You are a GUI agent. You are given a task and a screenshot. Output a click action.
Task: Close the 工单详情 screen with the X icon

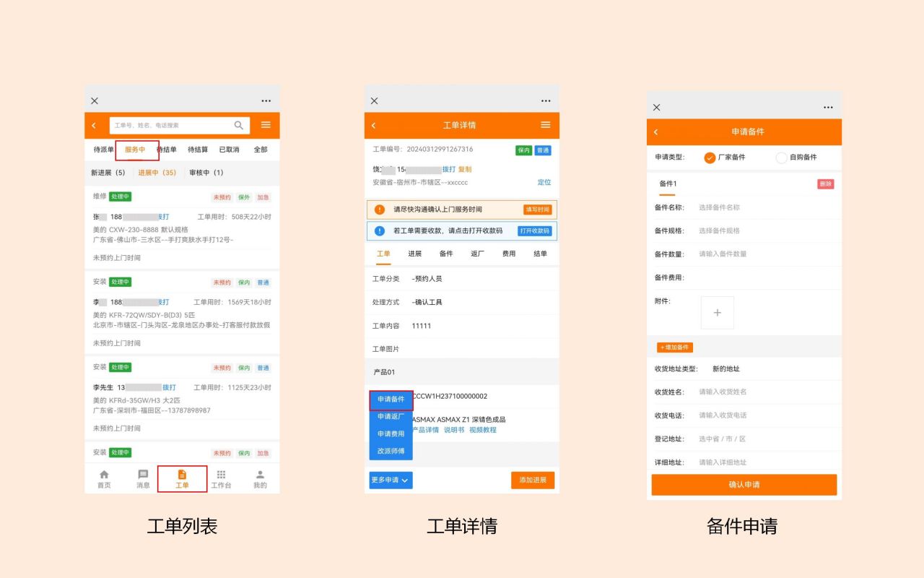[x=374, y=100]
